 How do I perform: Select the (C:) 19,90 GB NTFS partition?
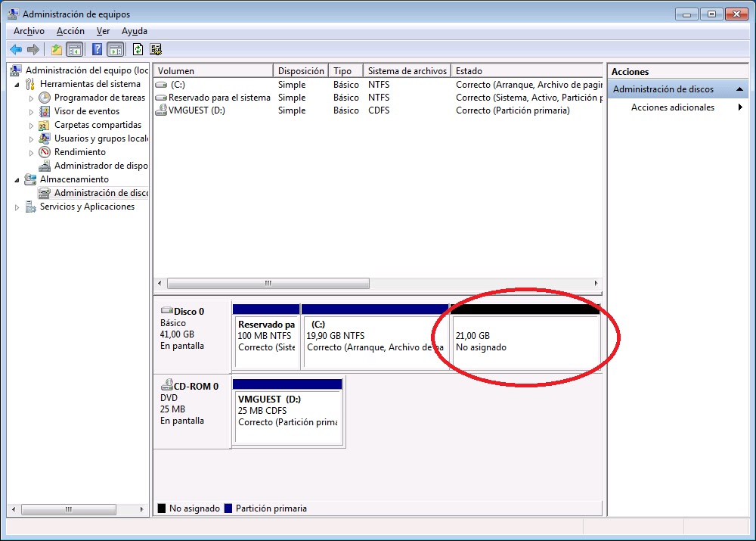(x=375, y=337)
